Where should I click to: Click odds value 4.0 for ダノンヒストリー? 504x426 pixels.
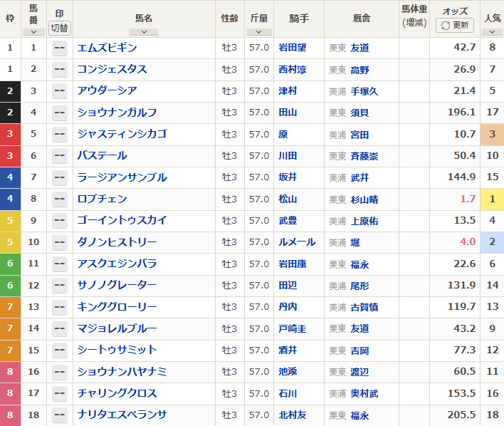click(x=468, y=241)
